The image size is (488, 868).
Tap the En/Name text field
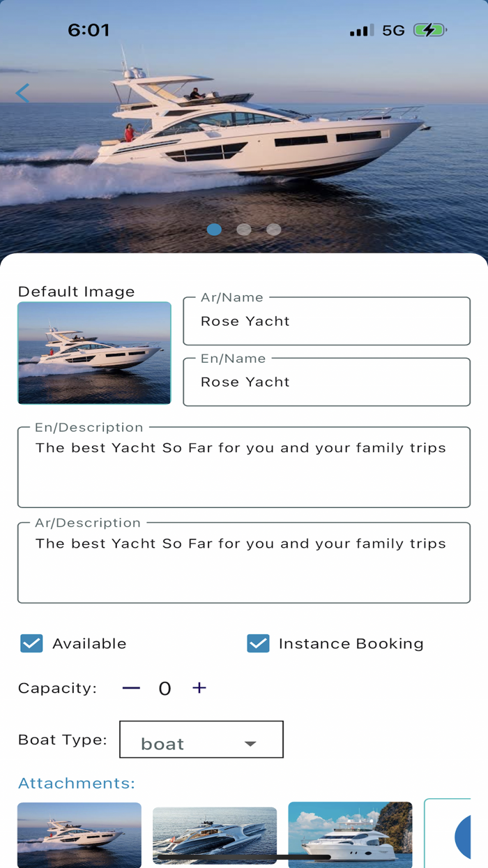point(326,382)
